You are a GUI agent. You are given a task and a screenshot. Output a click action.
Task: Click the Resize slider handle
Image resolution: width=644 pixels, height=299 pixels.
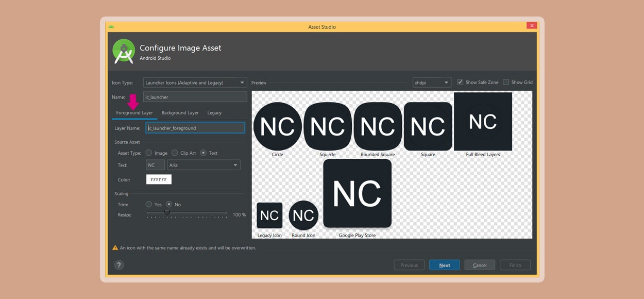pyautogui.click(x=167, y=212)
